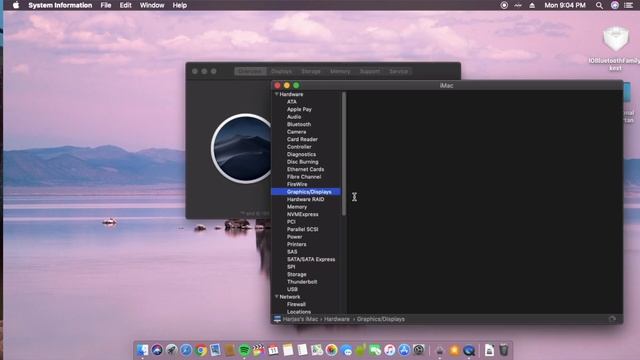This screenshot has height=360, width=640.
Task: Click the menu bar clock Mon 9:04 PM
Action: [x=565, y=5]
